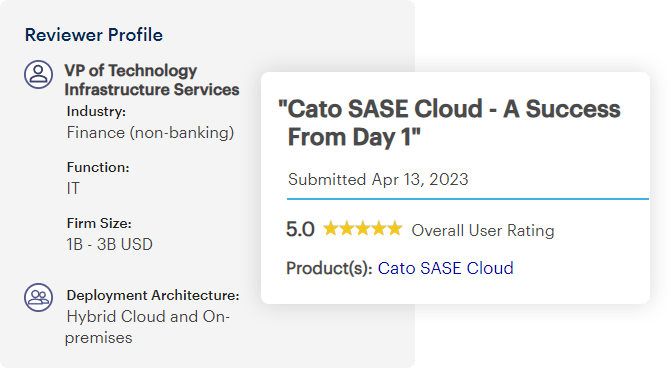This screenshot has width=671, height=368.
Task: Click VP of Technology Infrastructure Services title
Action: (151, 80)
